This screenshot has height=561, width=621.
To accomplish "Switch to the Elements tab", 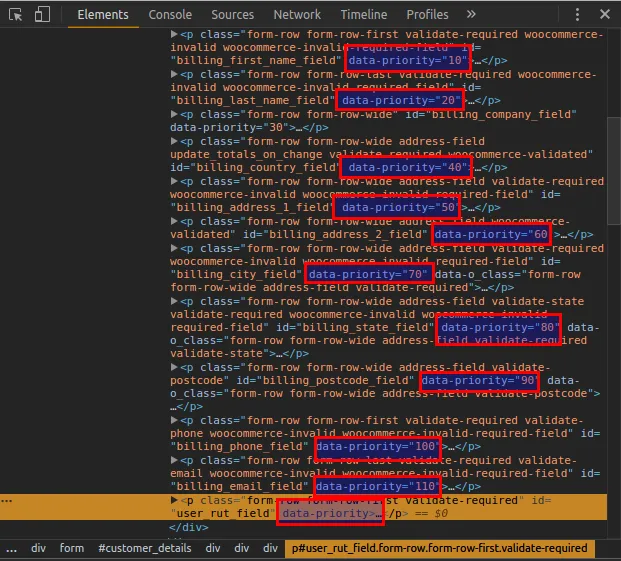I will [103, 15].
